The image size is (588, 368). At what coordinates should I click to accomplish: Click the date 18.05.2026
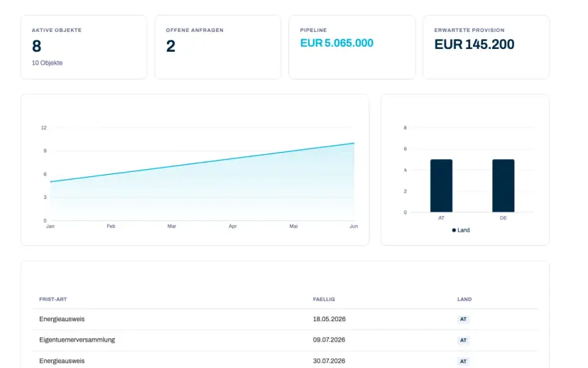[x=330, y=319]
